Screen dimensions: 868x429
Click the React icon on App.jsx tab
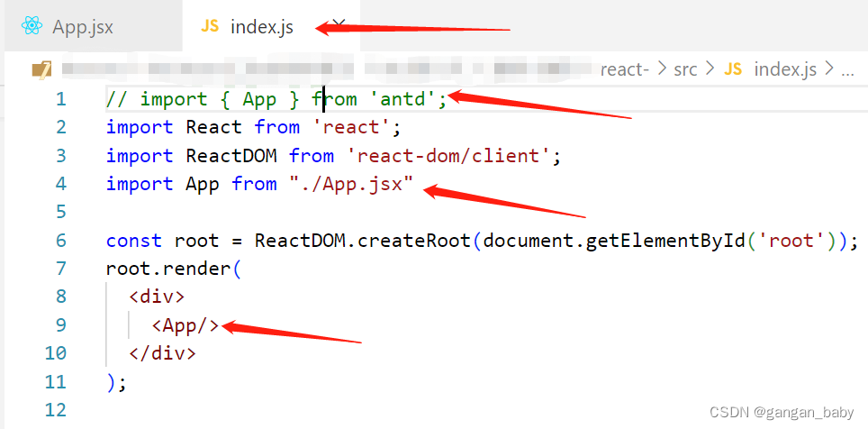(32, 26)
